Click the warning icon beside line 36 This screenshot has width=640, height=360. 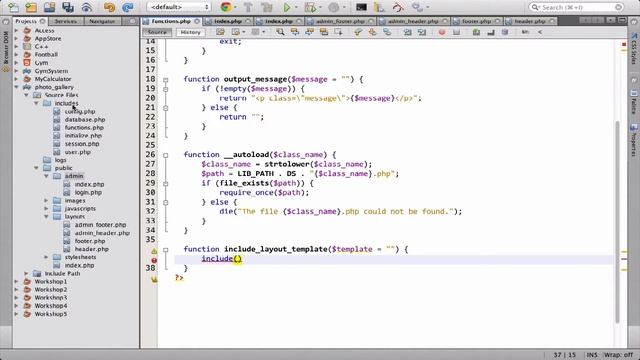154,251
